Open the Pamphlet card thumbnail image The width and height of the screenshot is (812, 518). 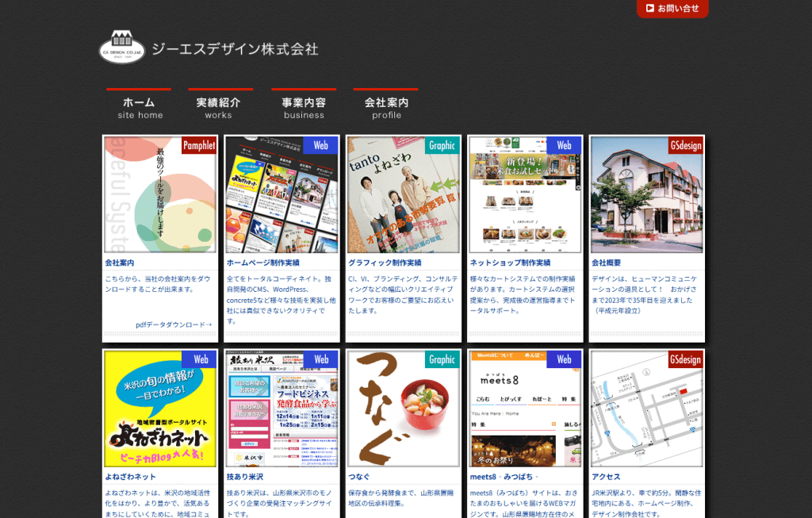160,195
